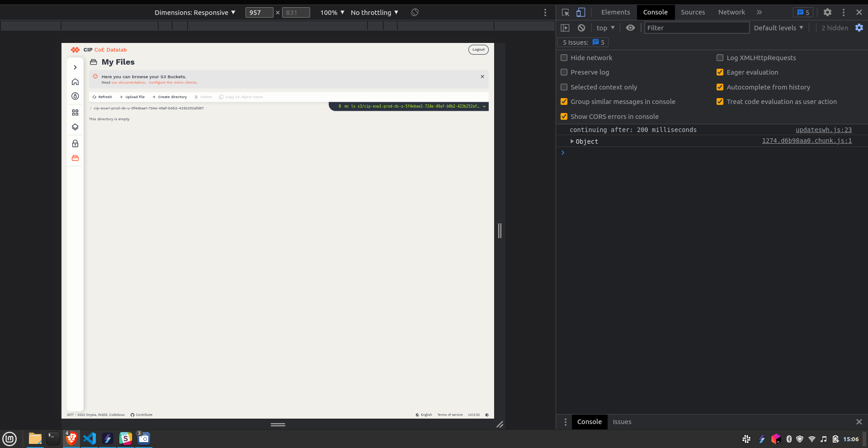Type in the console Filter field
Viewport: 868px width, 448px height.
pyautogui.click(x=697, y=28)
